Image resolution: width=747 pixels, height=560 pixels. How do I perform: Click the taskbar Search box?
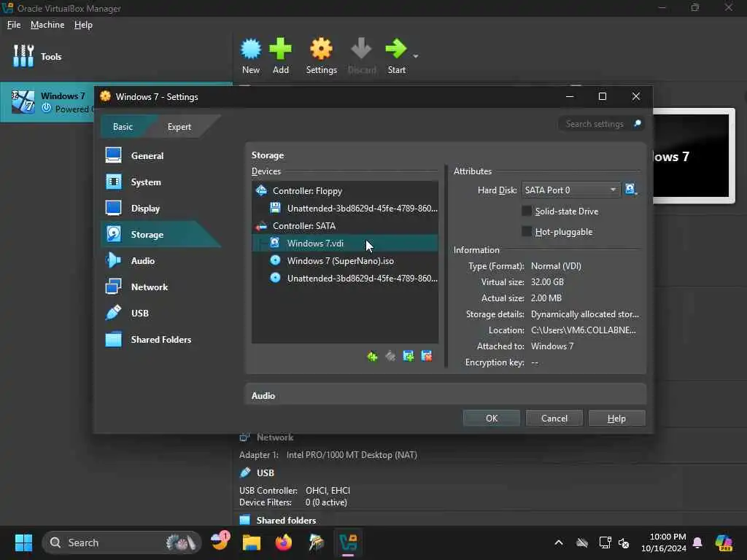[122, 542]
